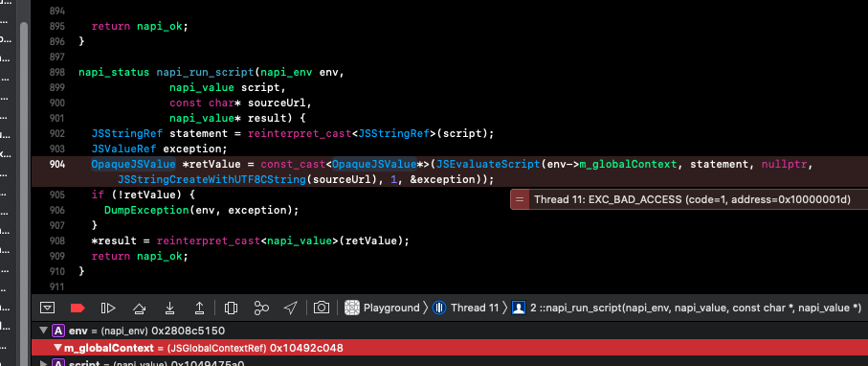Click gutter line 895
The width and height of the screenshot is (868, 366).
coord(56,26)
